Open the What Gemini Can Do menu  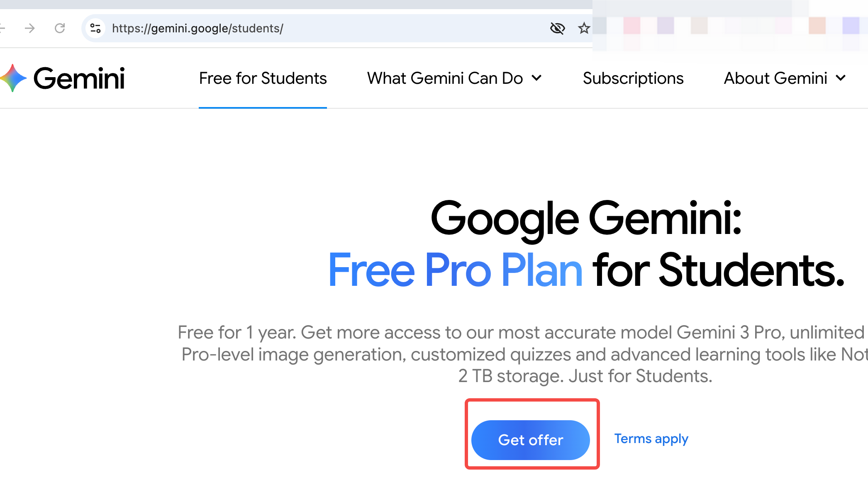tap(454, 78)
